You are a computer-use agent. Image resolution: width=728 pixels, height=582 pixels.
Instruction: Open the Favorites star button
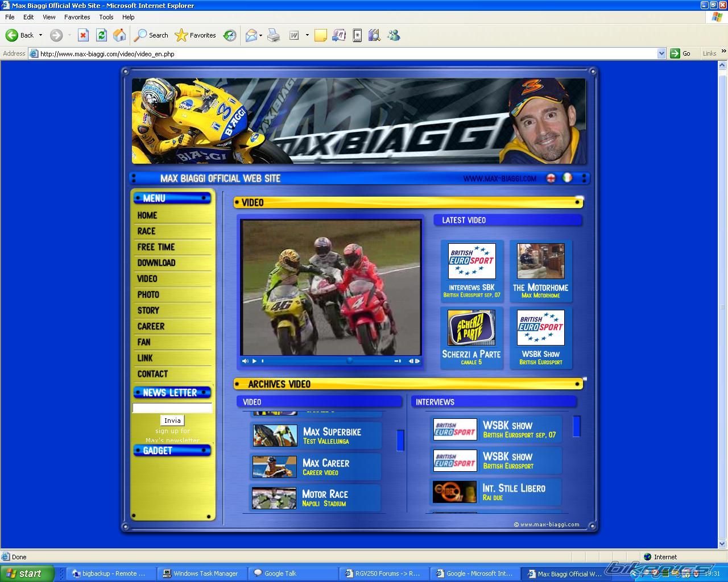tap(196, 35)
